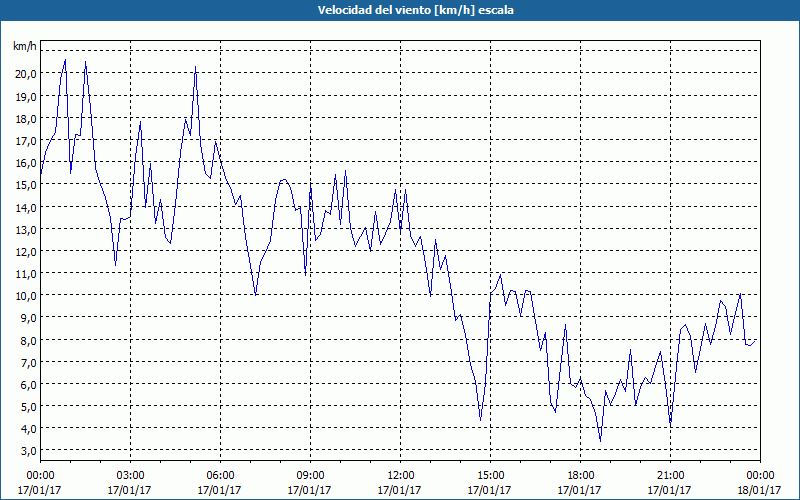Click the 12:00 time axis label
The height and width of the screenshot is (500, 800).
(400, 476)
